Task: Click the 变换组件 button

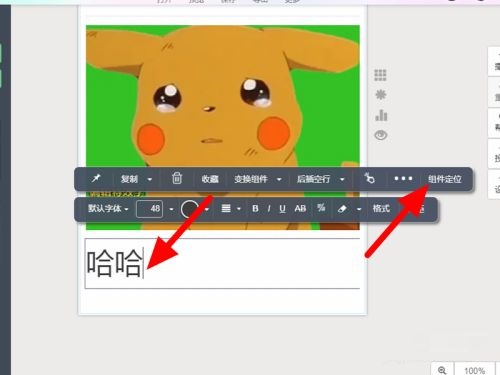Action: (251, 179)
